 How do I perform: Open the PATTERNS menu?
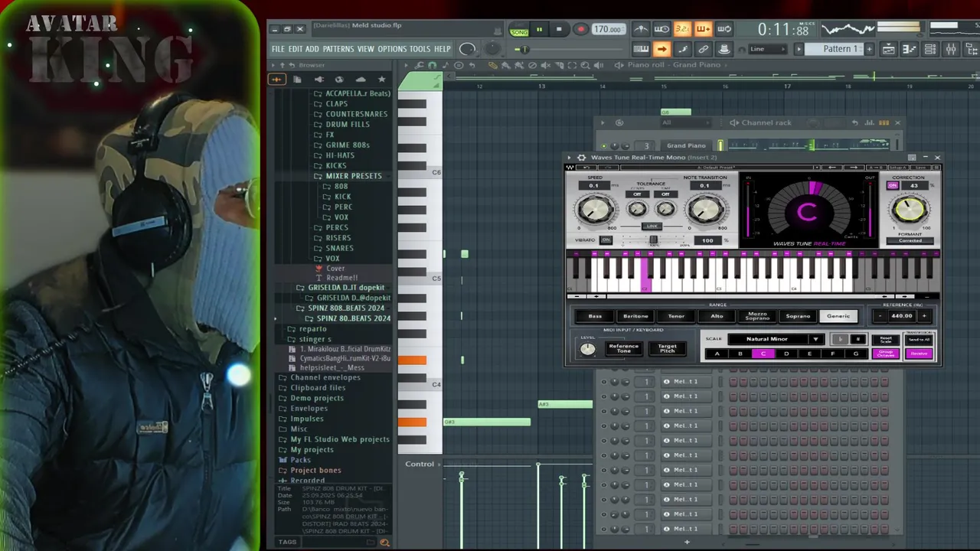338,49
